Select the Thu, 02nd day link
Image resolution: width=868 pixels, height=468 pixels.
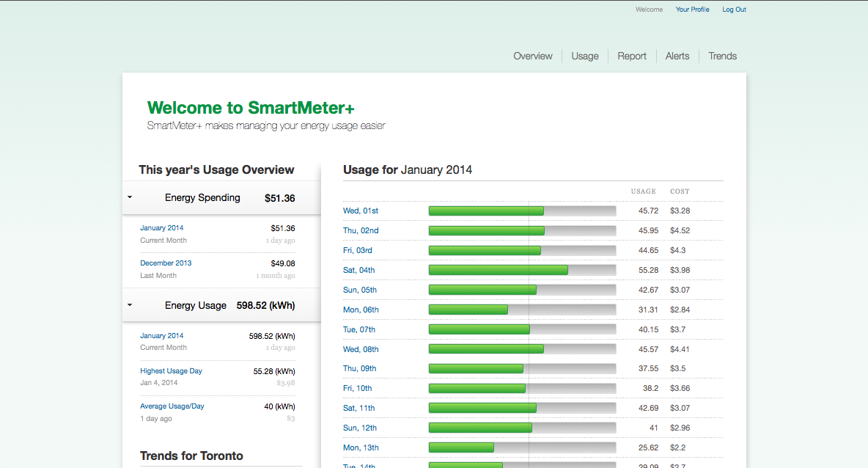361,230
